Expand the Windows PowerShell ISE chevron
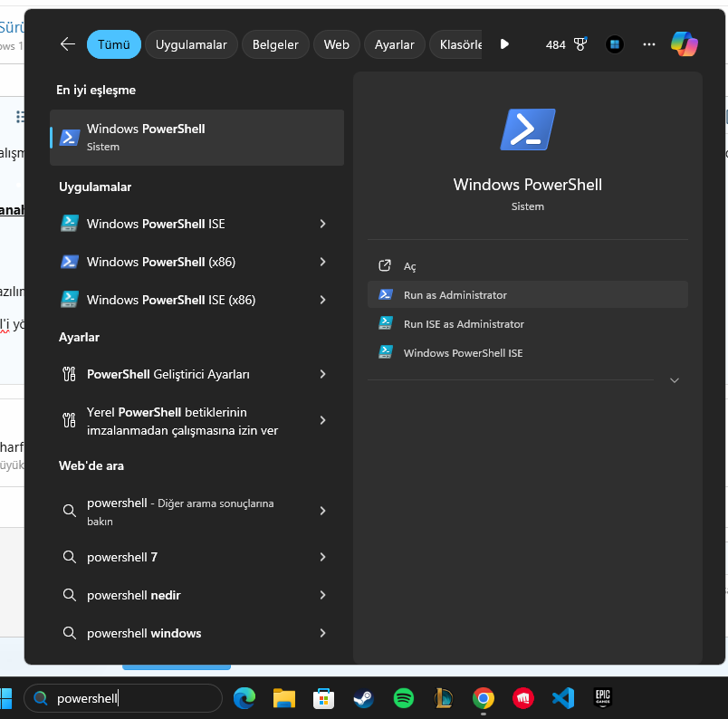Viewport: 728px width, 719px height. point(322,224)
